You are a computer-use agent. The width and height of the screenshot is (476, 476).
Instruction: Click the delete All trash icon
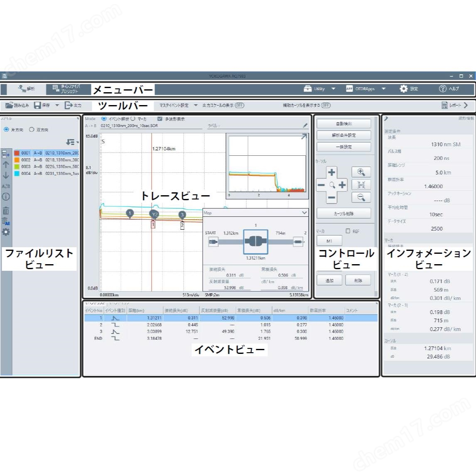[x=6, y=222]
